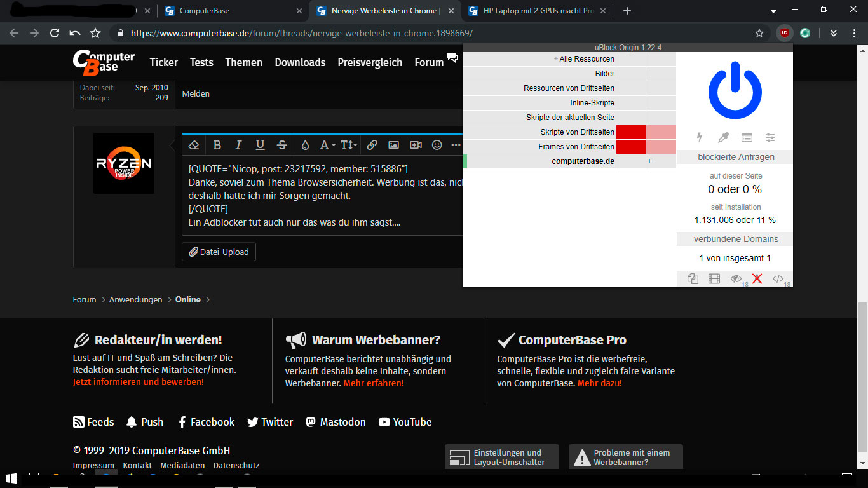Screen dimensions: 868x488
Task: Open uBlock element picker (eyedropper icon)
Action: (x=723, y=137)
